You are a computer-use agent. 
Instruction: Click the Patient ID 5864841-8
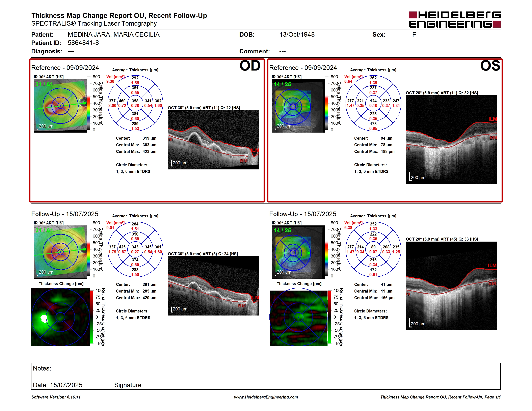(x=83, y=43)
